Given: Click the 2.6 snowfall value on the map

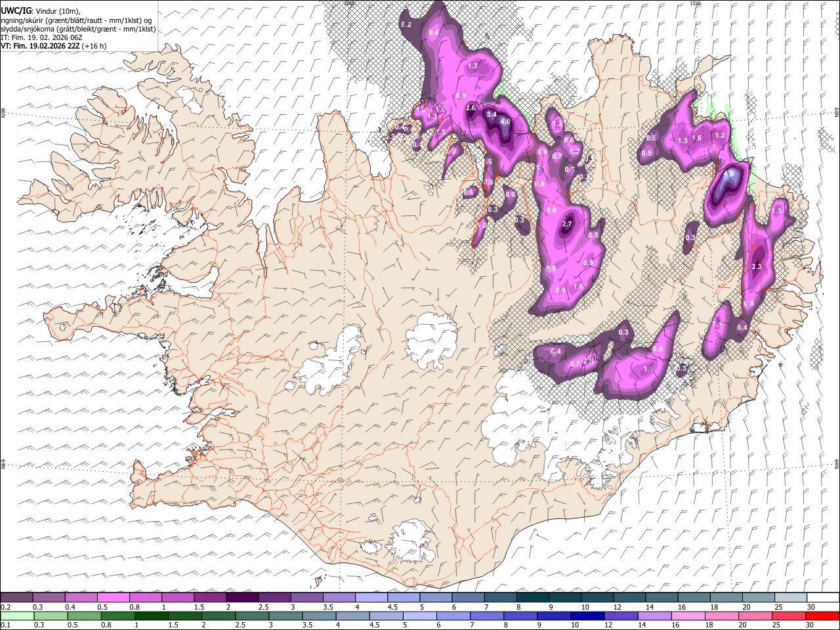Looking at the screenshot, I should 471,108.
